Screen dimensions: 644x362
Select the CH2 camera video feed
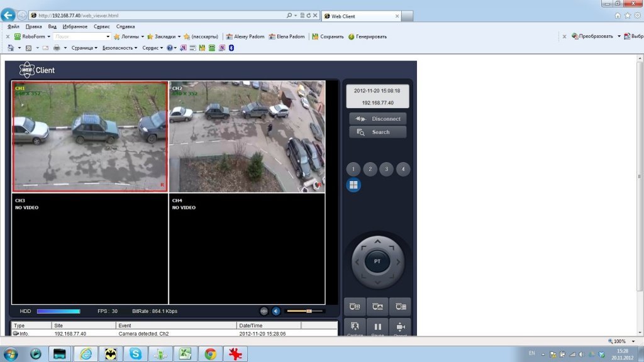[247, 136]
